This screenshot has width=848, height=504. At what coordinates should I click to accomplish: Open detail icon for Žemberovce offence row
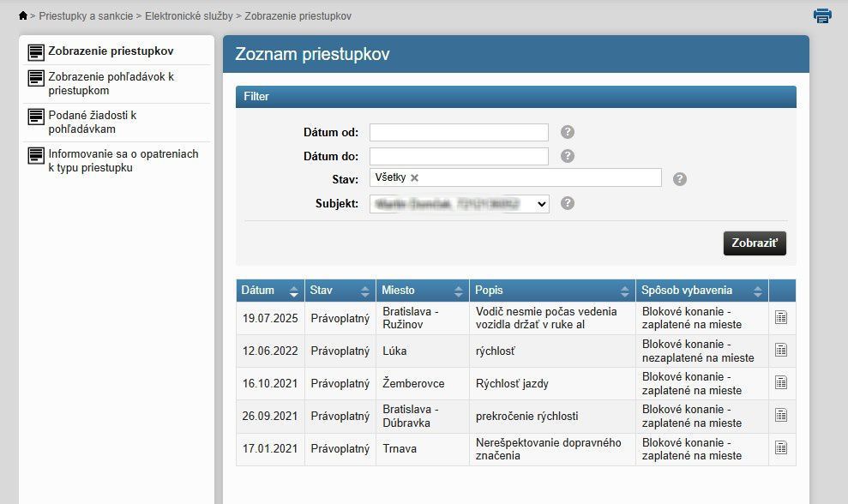pyautogui.click(x=781, y=383)
